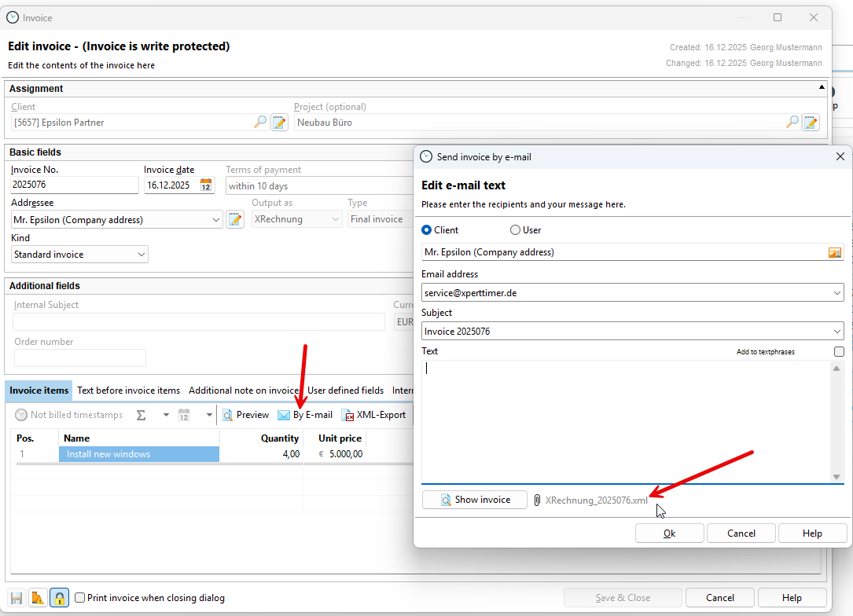Click the XML-Export icon
This screenshot has height=616, width=853.
tap(348, 415)
